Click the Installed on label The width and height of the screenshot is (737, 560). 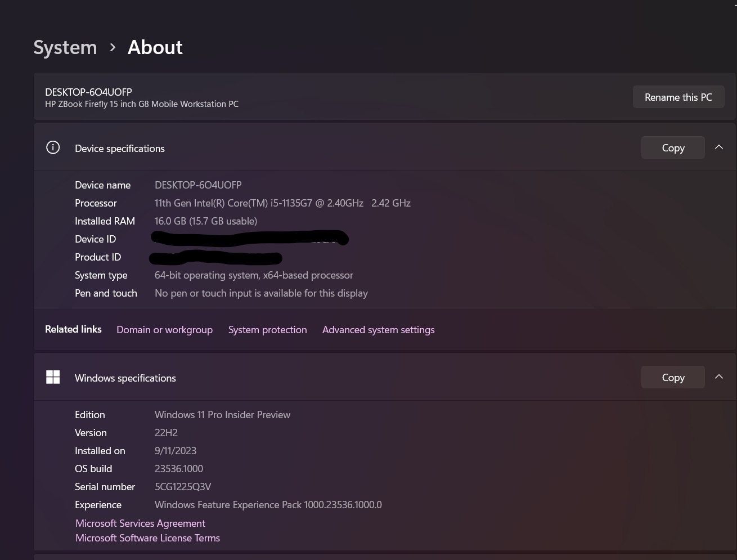point(100,451)
